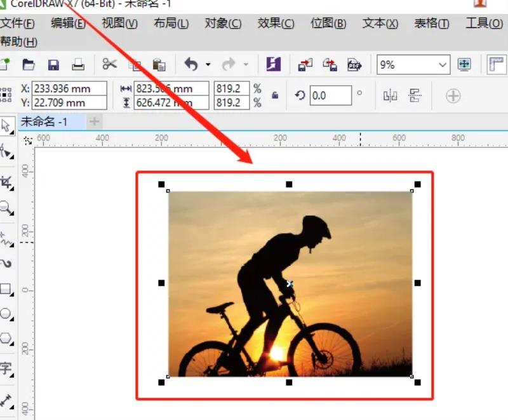
Task: Open the 布局(L) menu
Action: pyautogui.click(x=171, y=24)
